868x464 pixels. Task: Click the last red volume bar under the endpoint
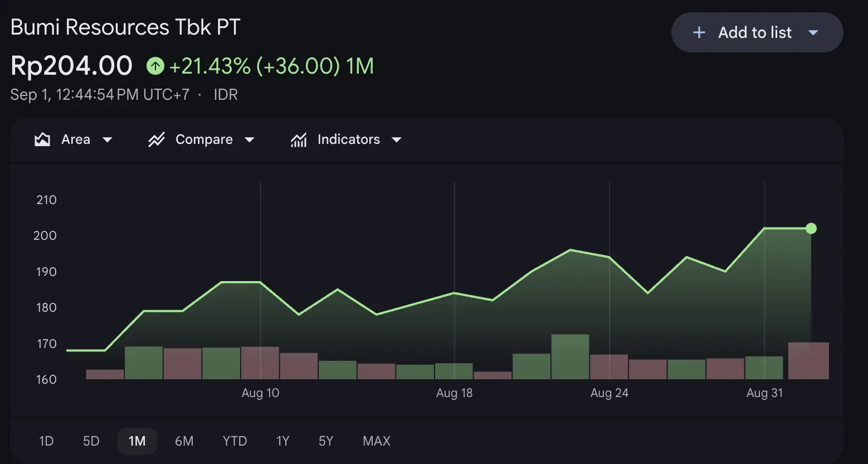808,361
